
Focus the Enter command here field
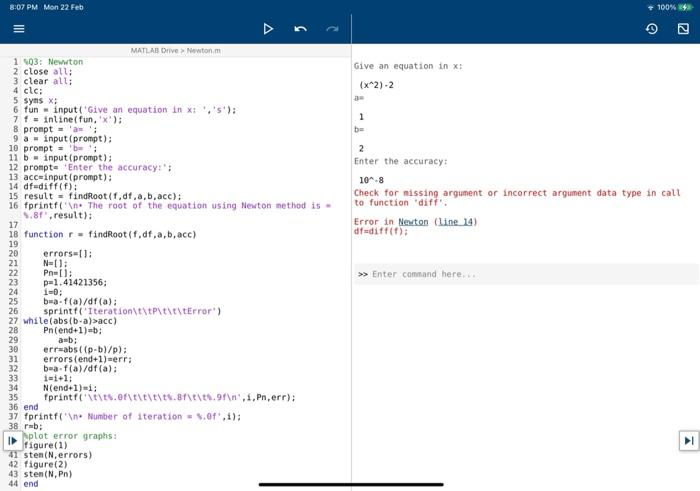(x=527, y=274)
